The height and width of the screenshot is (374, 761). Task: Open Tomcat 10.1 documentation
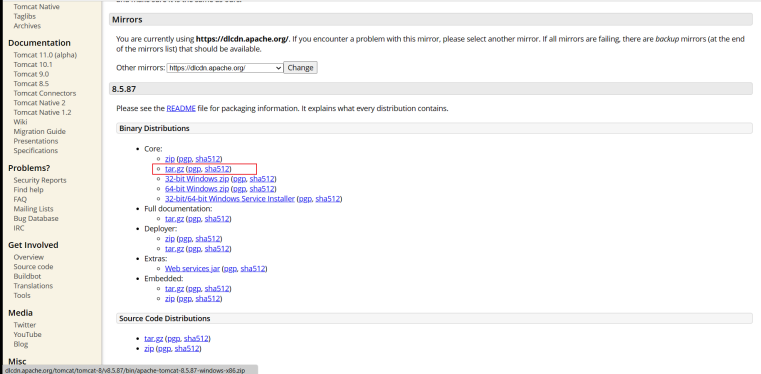click(x=33, y=65)
